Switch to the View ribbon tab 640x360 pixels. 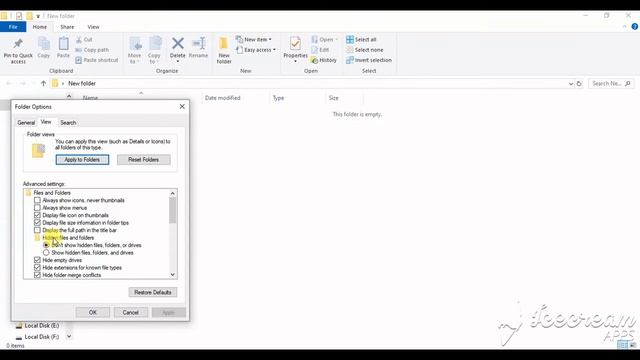93,27
